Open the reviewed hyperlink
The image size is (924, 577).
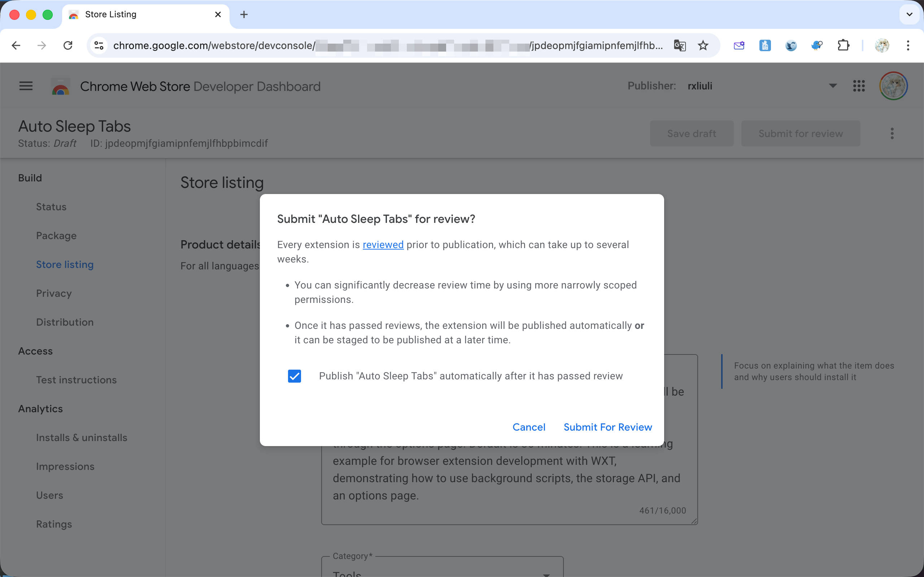tap(383, 245)
